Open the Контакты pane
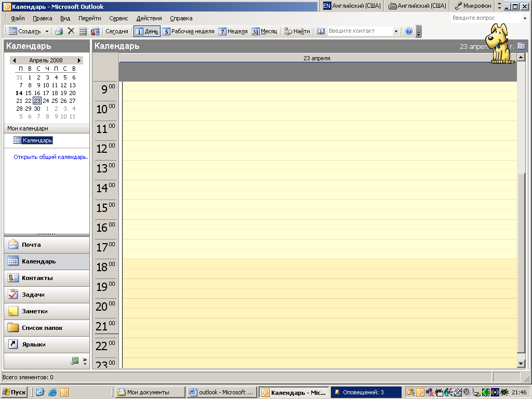This screenshot has width=532, height=399. click(47, 278)
